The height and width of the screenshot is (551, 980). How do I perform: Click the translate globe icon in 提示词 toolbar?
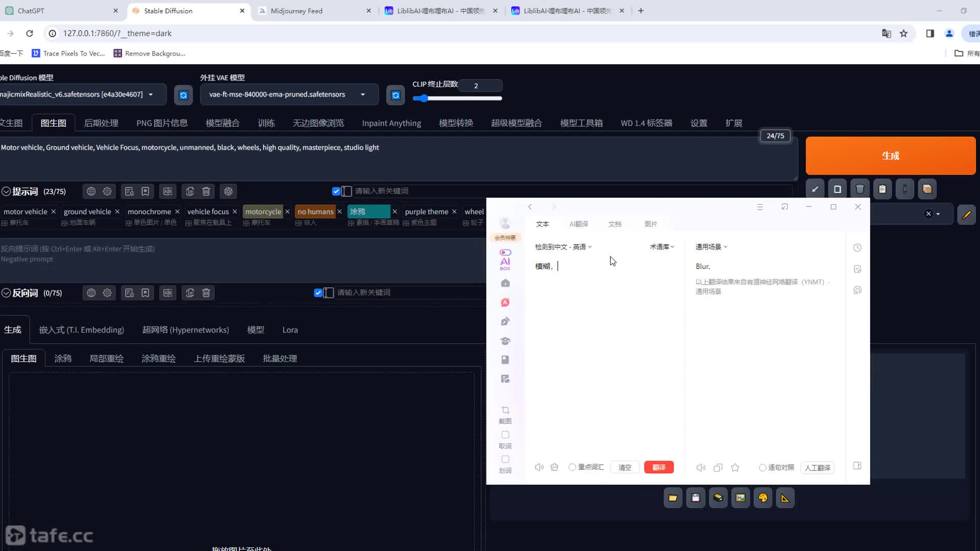[91, 191]
